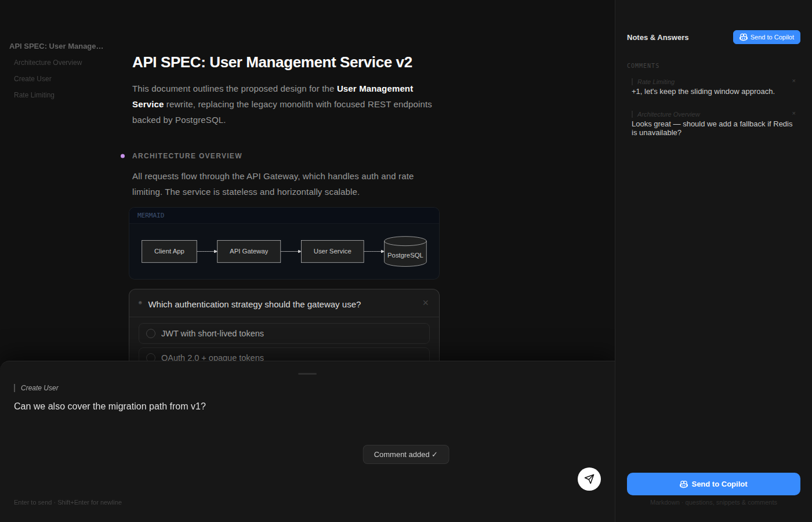Click the 'Markdown · questions, snippets & comments' footer
This screenshot has width=812, height=522.
tap(713, 502)
